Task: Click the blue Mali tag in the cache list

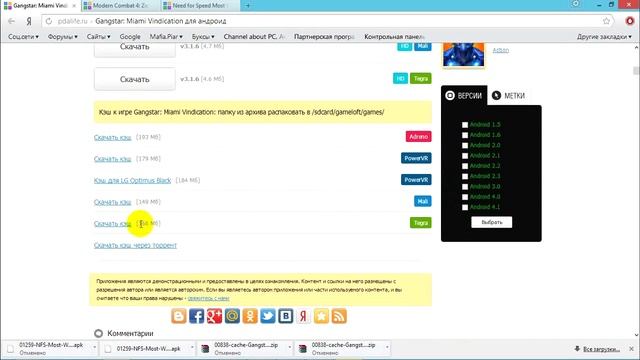Action: (x=422, y=201)
